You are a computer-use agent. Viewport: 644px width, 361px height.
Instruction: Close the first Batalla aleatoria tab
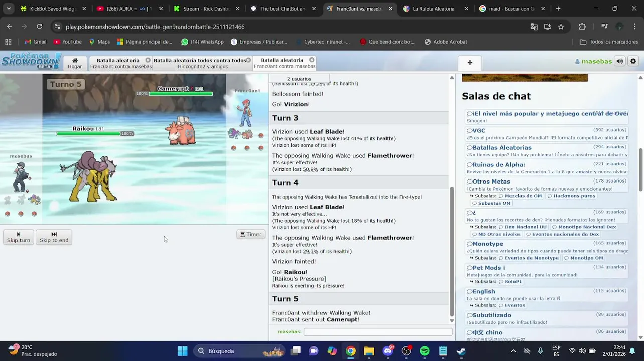148,60
